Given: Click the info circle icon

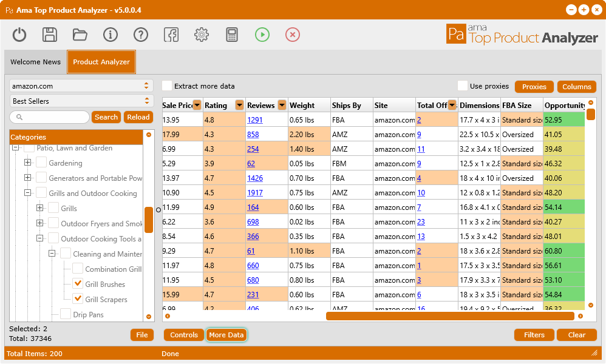Looking at the screenshot, I should pos(111,35).
